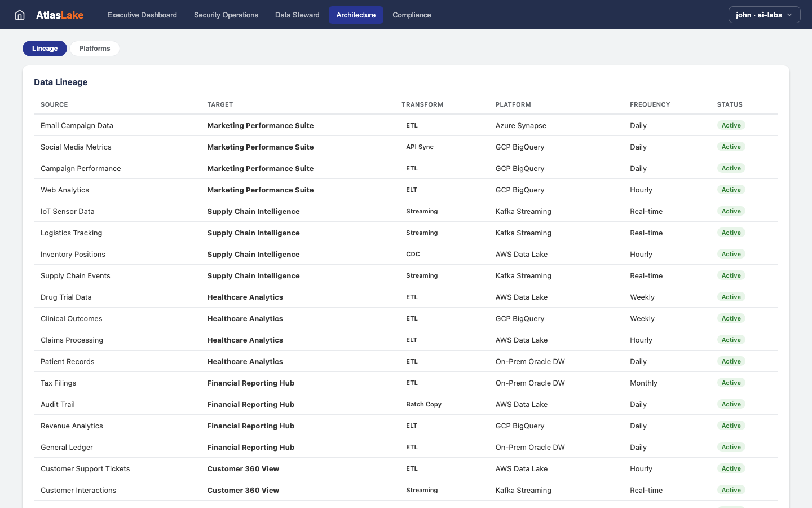Open Healthcare Analytics target for Patient Records

coord(245,361)
